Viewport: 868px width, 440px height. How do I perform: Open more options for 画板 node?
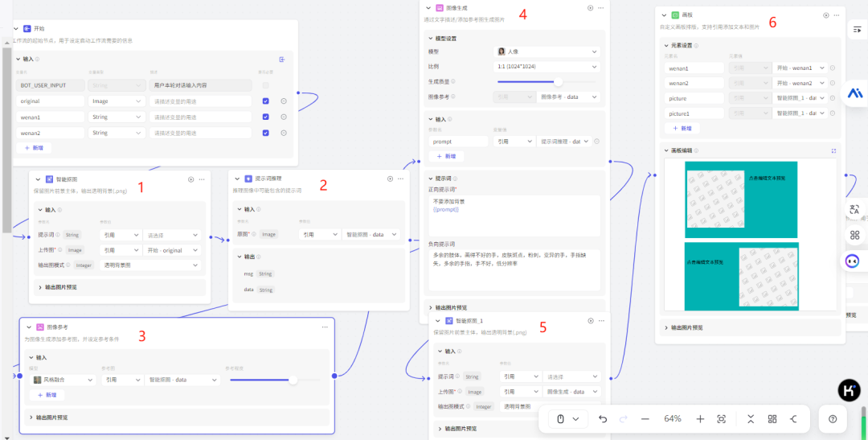coord(836,15)
